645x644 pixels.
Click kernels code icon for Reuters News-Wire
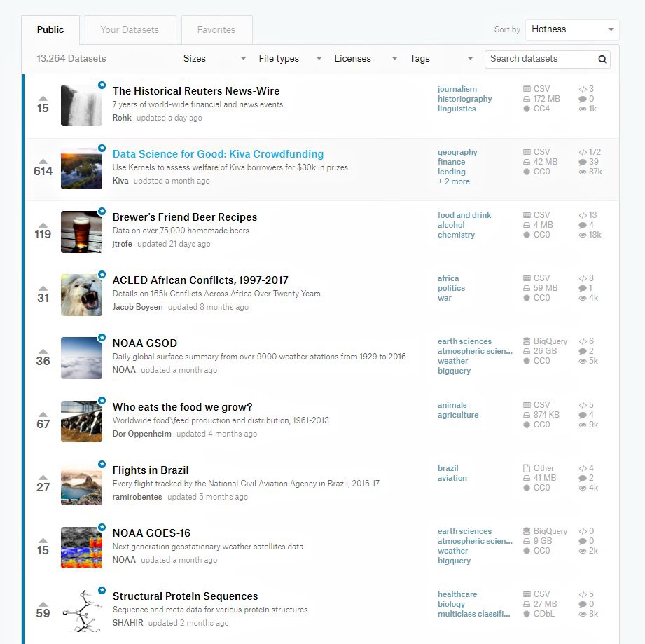coord(583,89)
